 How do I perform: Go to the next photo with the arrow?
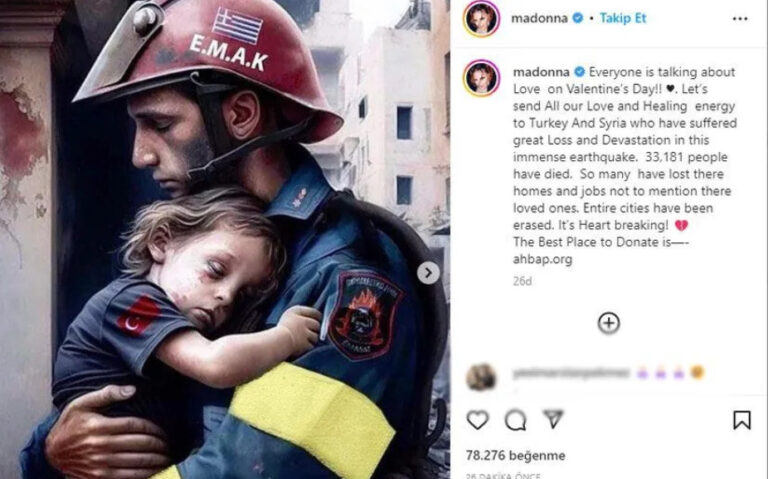(428, 273)
